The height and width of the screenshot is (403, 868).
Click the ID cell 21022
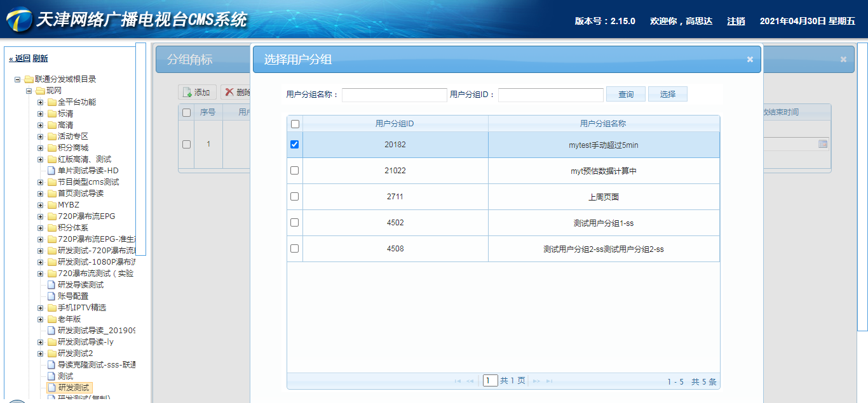(395, 171)
